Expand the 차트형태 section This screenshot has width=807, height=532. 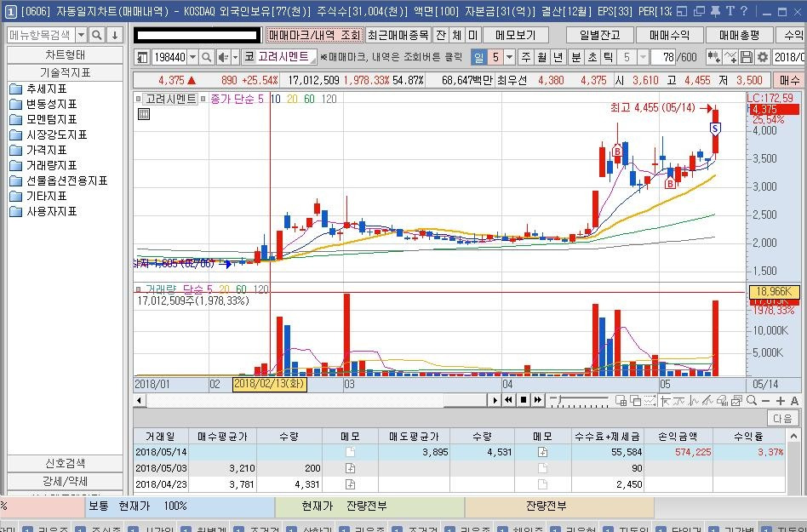point(65,54)
